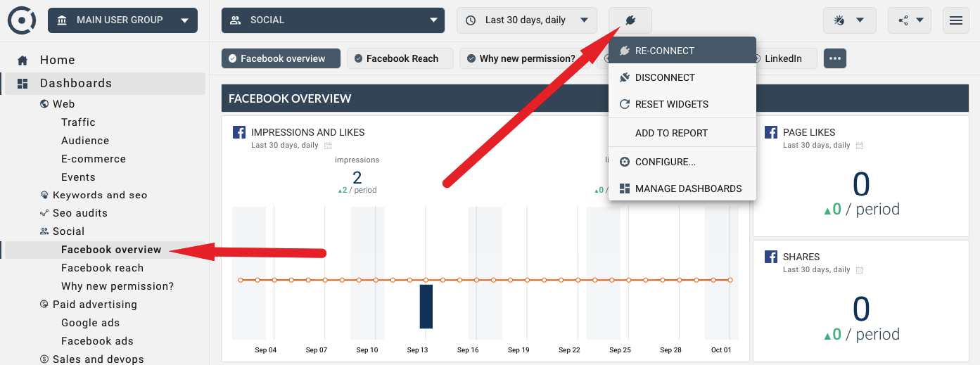The width and height of the screenshot is (980, 365).
Task: Expand the Seo audits section
Action: 80,213
